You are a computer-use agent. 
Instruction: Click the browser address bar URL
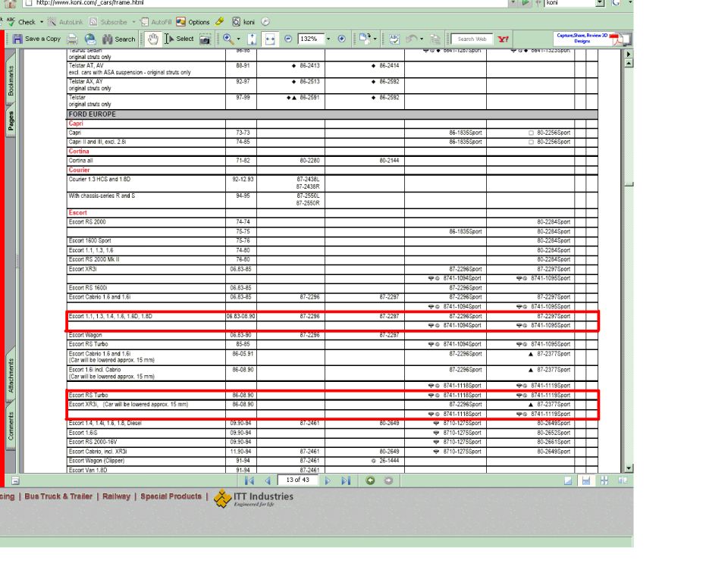click(x=89, y=3)
